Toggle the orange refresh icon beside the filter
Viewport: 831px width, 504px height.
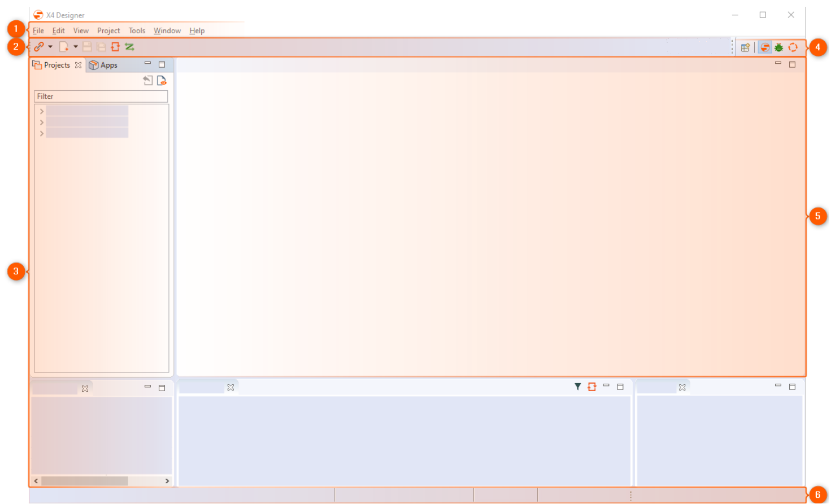[x=591, y=387]
